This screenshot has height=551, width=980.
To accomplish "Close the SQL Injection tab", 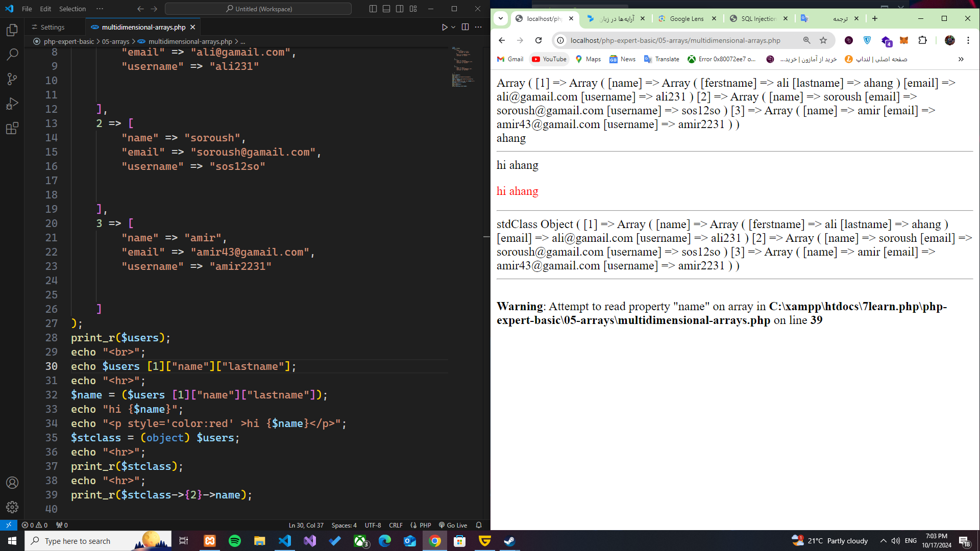I will (x=786, y=18).
